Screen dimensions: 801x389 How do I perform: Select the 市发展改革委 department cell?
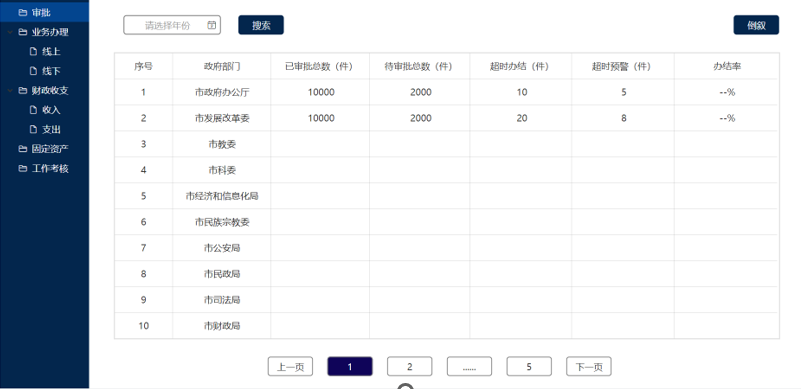coord(222,118)
